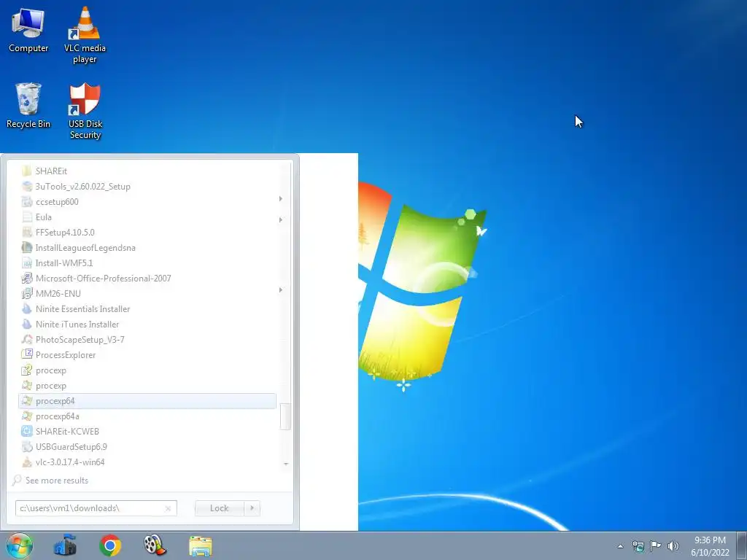Click the SHAREit-KCWEB installer icon
This screenshot has width=747, height=560.
pyautogui.click(x=27, y=432)
